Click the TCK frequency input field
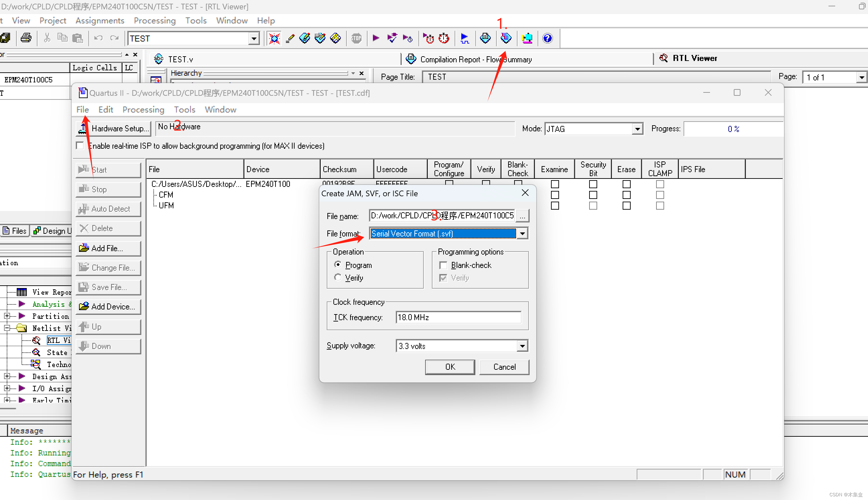This screenshot has height=500, width=868. pyautogui.click(x=458, y=317)
